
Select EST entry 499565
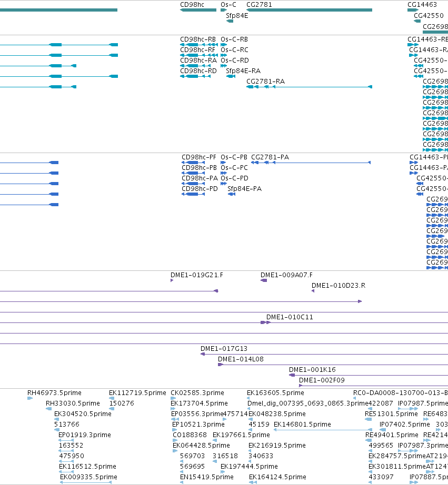tap(381, 446)
